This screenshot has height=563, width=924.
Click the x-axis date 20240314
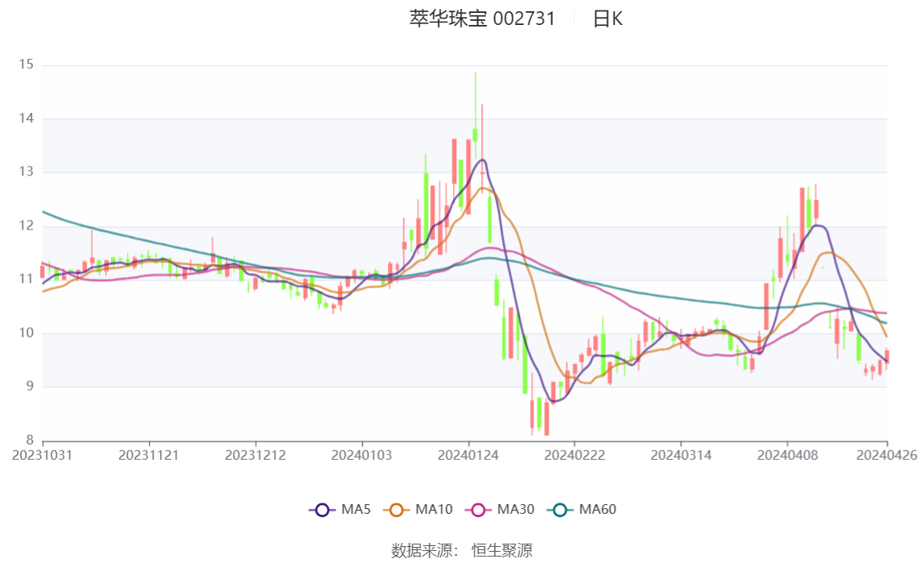pos(681,455)
